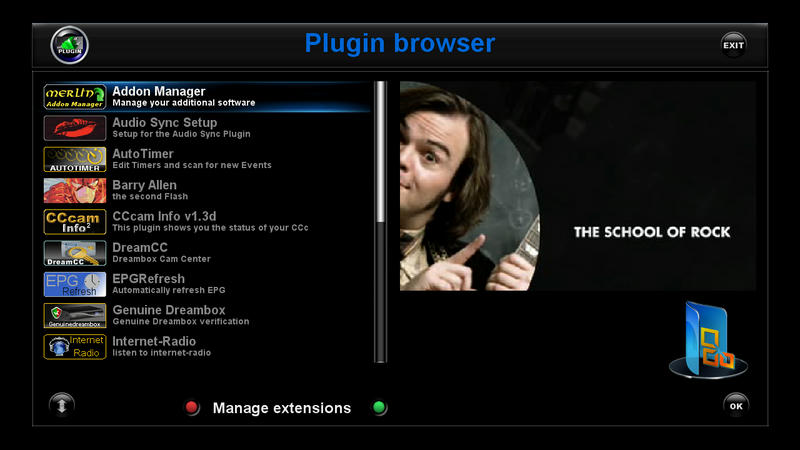The height and width of the screenshot is (450, 800).
Task: Click the Manage extensions label
Action: pos(282,408)
